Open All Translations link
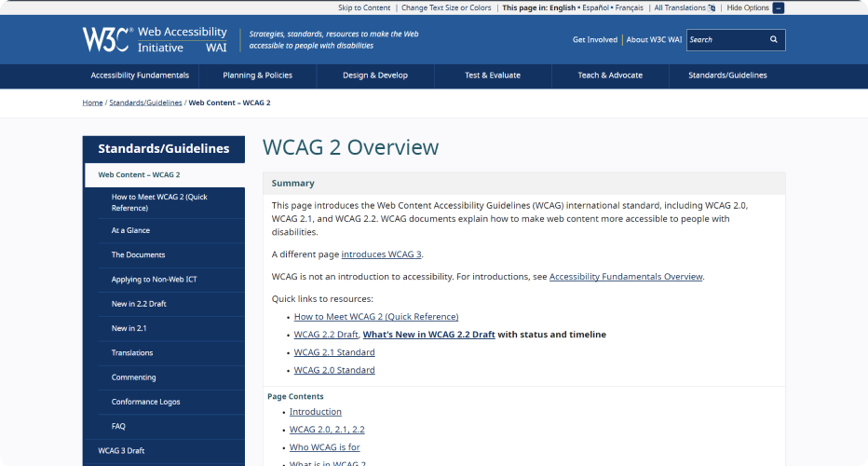This screenshot has height=466, width=868. 680,7
